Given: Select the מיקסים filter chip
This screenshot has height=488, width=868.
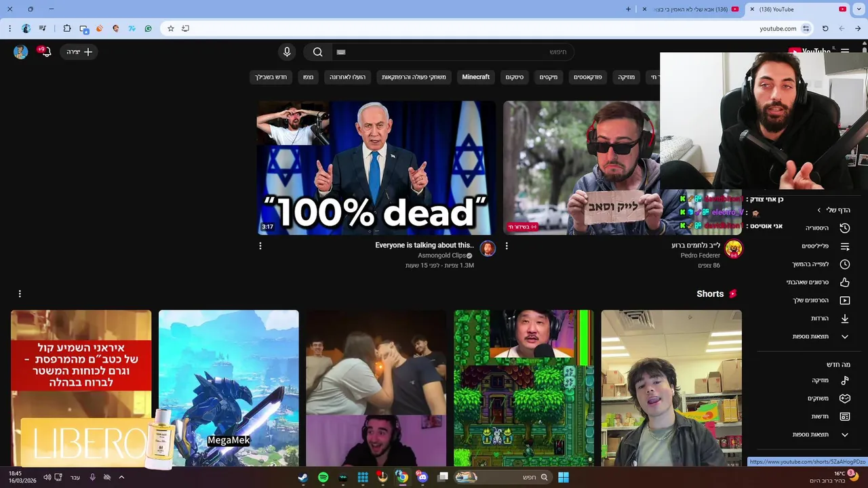Looking at the screenshot, I should coord(549,77).
